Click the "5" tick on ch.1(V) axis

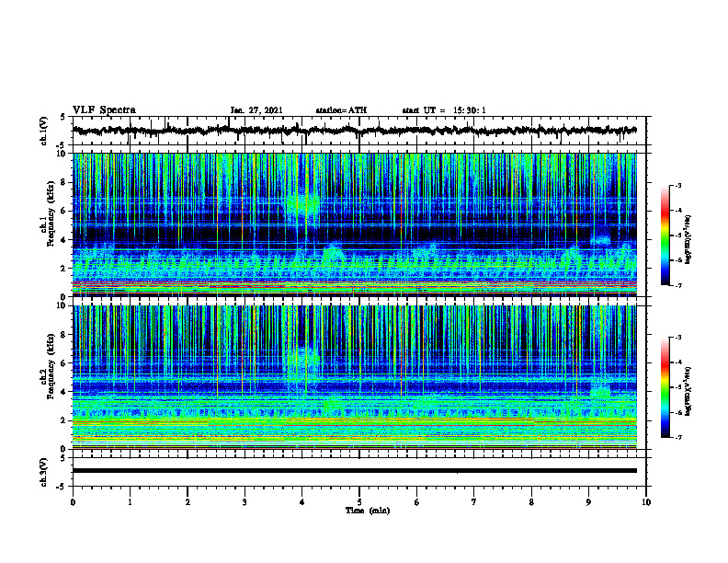click(63, 118)
